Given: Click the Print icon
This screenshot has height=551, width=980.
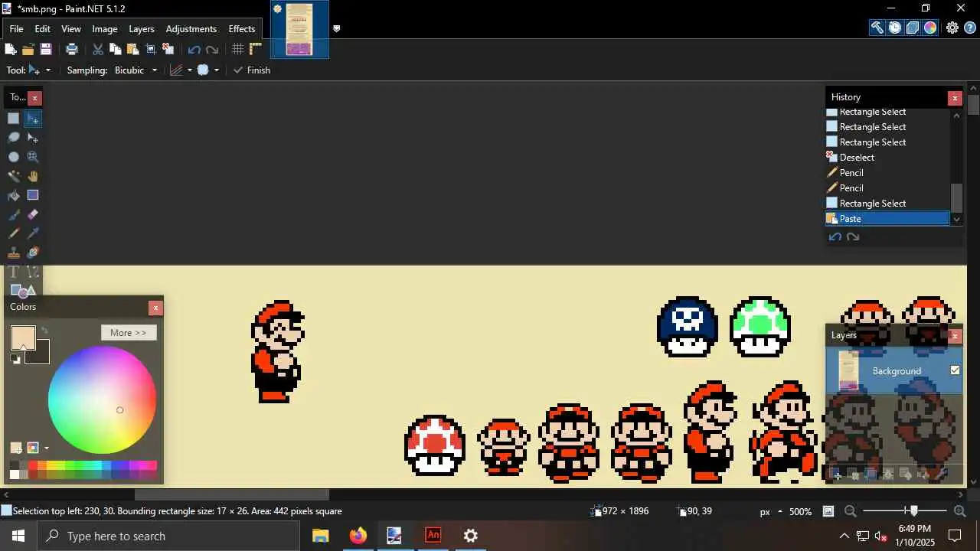Looking at the screenshot, I should pyautogui.click(x=72, y=49).
